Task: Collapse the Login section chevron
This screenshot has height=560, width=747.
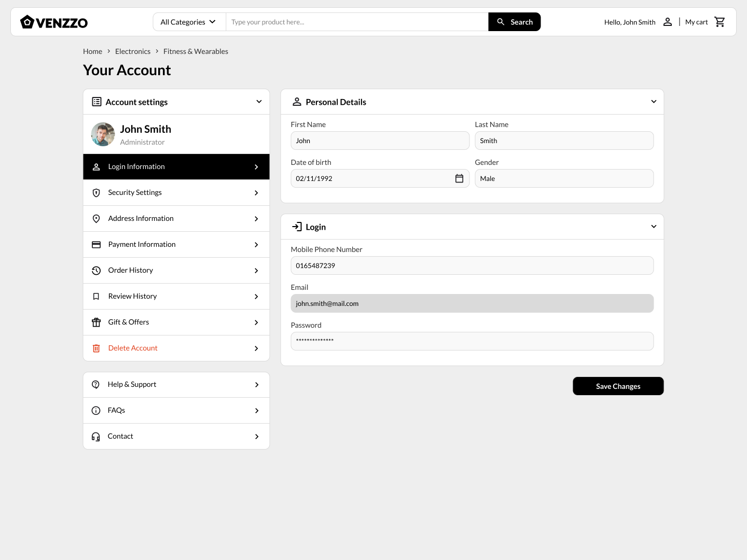Action: click(x=654, y=227)
